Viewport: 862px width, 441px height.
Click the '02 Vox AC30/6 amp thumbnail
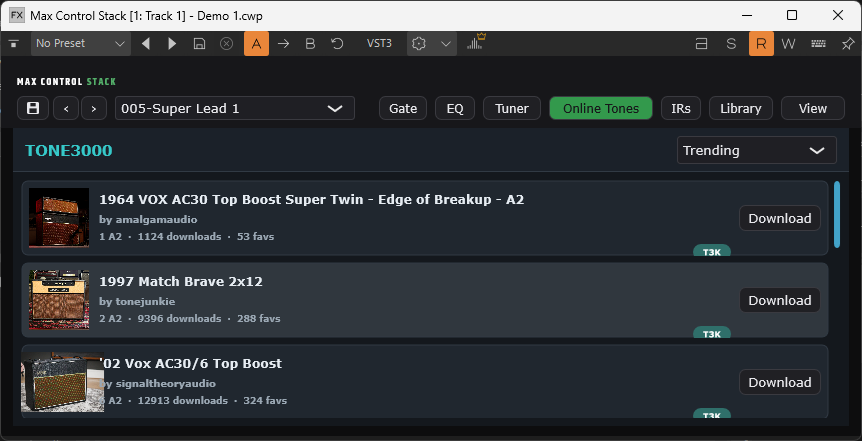pyautogui.click(x=62, y=382)
